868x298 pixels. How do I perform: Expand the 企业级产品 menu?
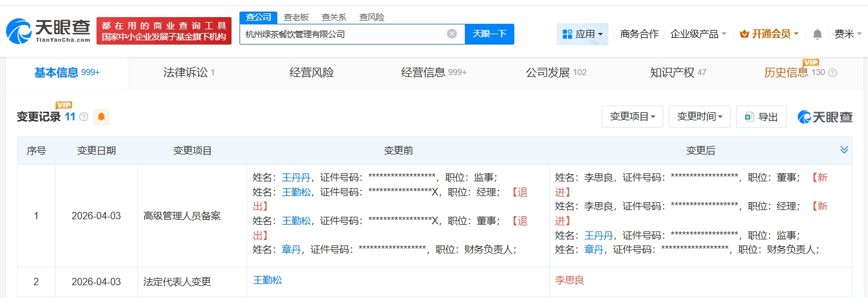tap(698, 34)
